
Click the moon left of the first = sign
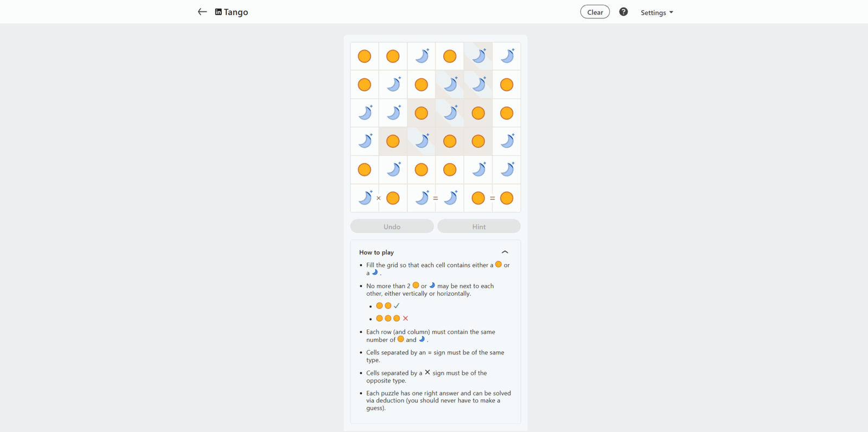pos(422,198)
